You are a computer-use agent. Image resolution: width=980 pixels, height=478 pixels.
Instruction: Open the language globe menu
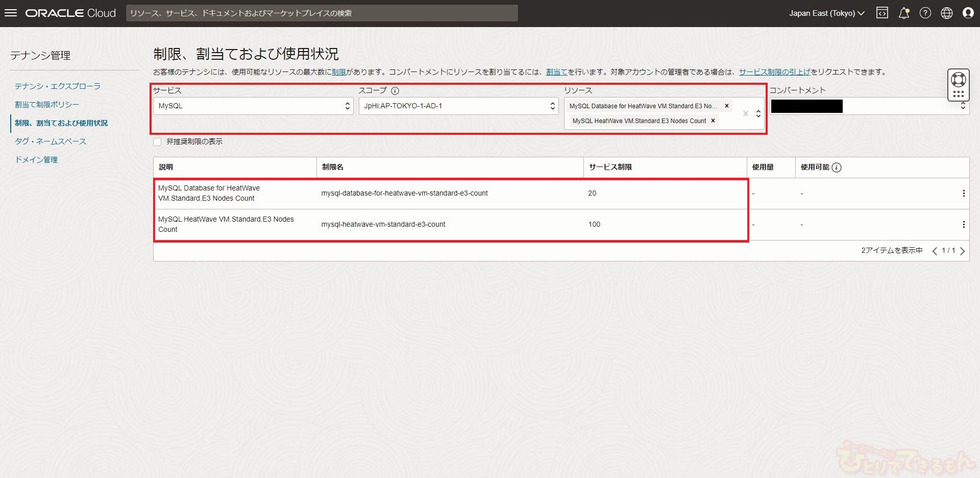pos(946,13)
